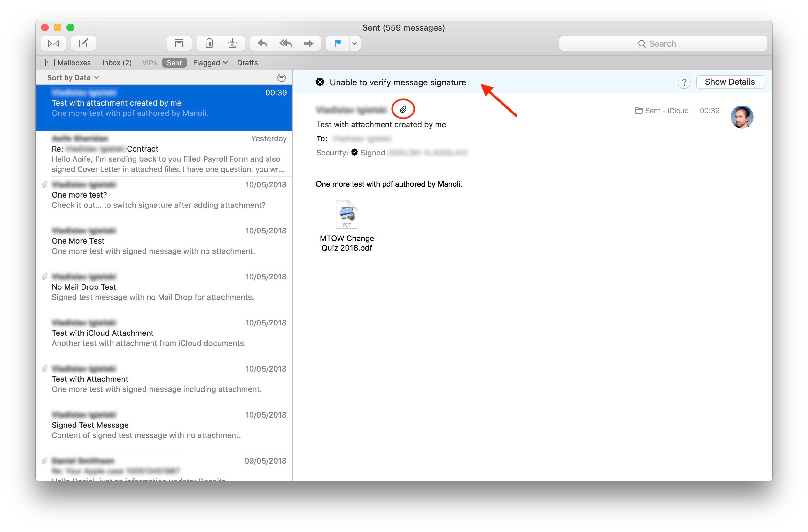Archive the selected message

pyautogui.click(x=179, y=43)
